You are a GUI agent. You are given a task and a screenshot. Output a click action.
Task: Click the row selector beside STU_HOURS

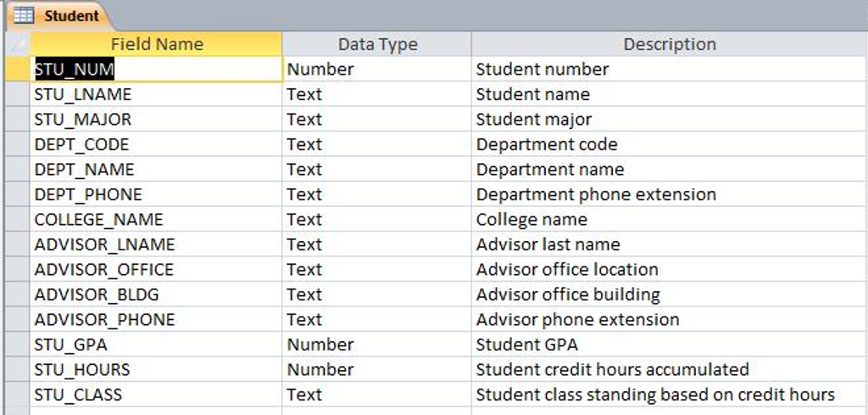(17, 369)
